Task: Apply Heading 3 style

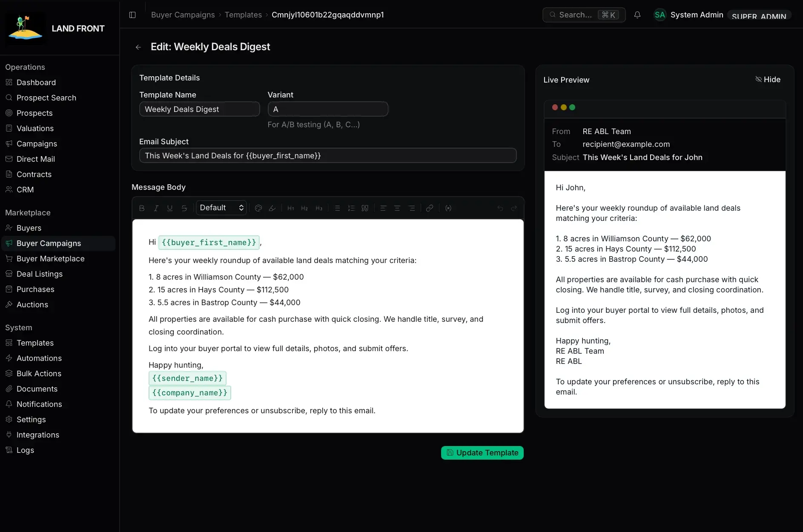Action: point(319,208)
